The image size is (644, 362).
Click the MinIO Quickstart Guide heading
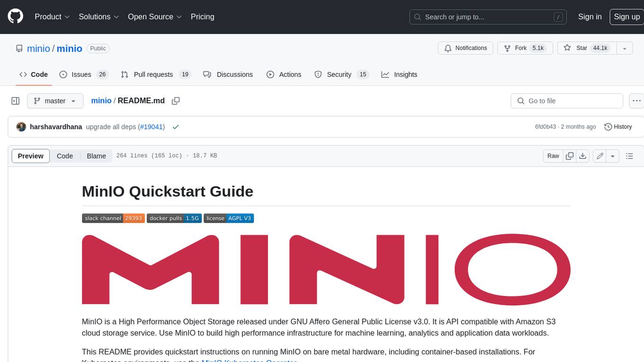point(168,191)
